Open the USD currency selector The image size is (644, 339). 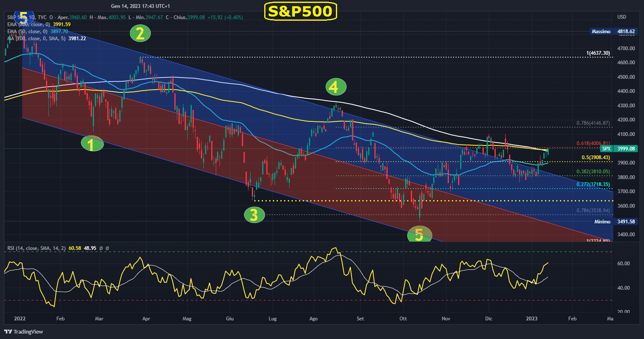coord(622,17)
